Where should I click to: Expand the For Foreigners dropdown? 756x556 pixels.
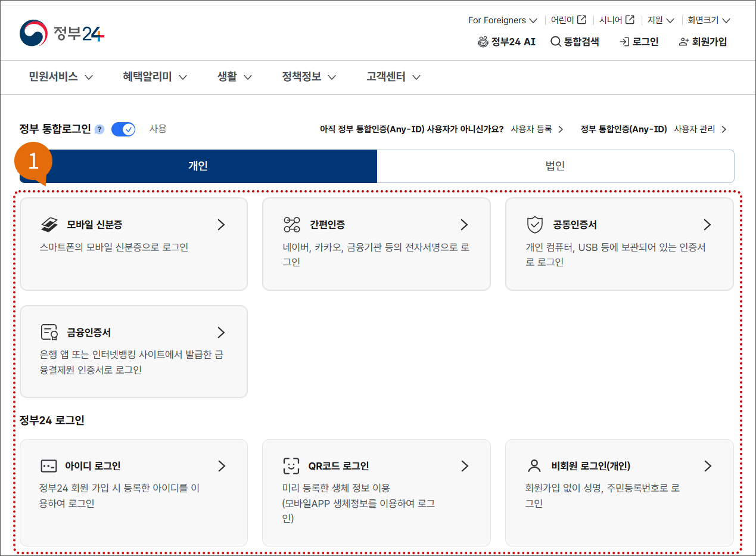(x=503, y=20)
